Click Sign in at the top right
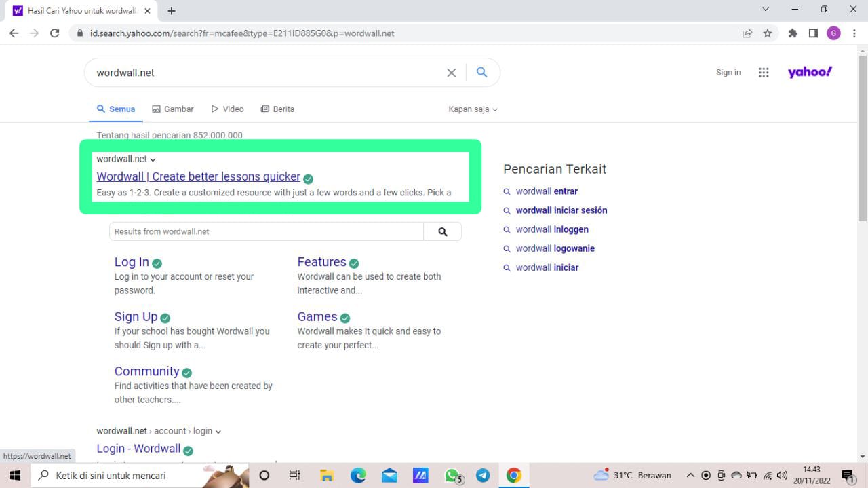This screenshot has width=868, height=488. pyautogui.click(x=728, y=73)
